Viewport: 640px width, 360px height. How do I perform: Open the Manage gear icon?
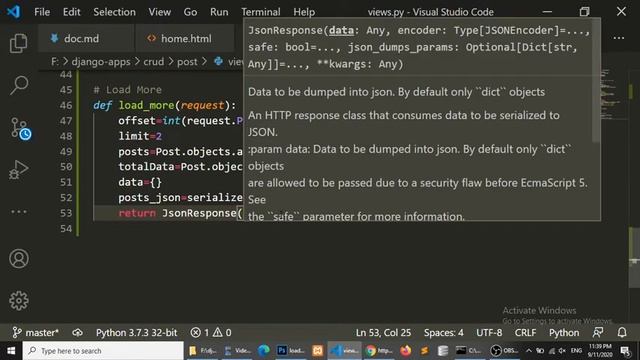pyautogui.click(x=19, y=301)
